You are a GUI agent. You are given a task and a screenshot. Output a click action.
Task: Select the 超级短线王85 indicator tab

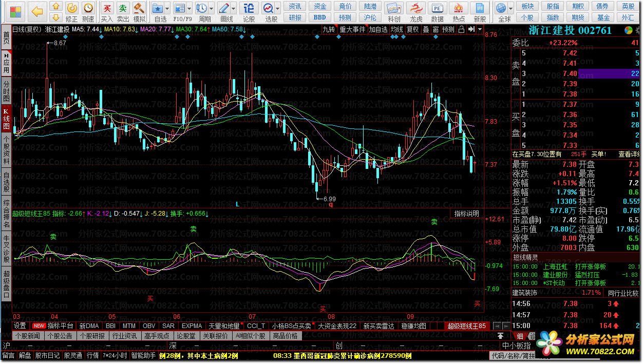pyautogui.click(x=466, y=326)
